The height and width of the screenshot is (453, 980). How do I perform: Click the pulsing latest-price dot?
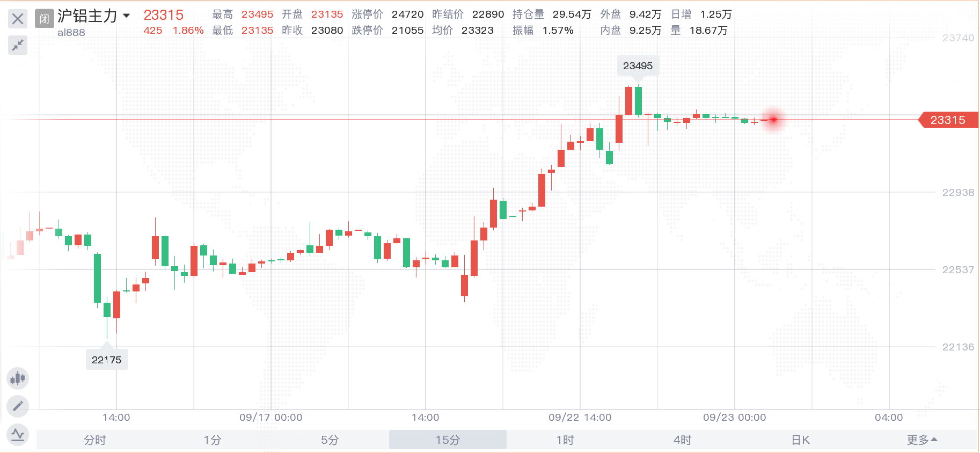(773, 120)
